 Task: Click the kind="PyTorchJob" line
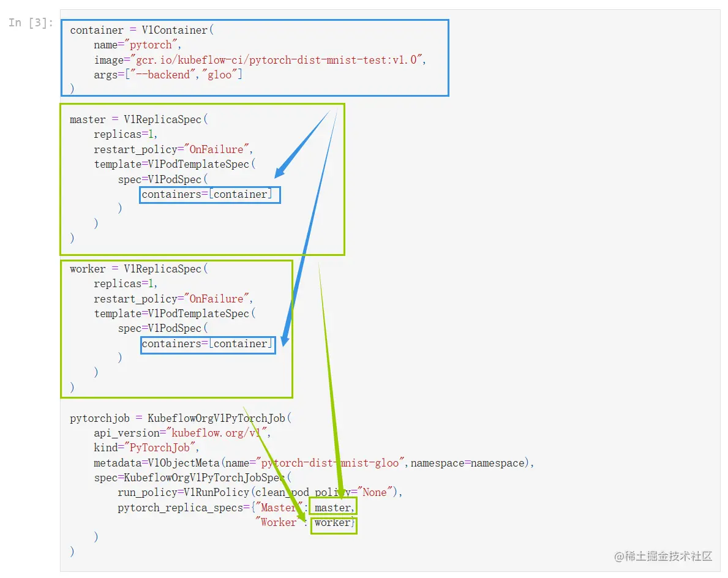click(146, 448)
